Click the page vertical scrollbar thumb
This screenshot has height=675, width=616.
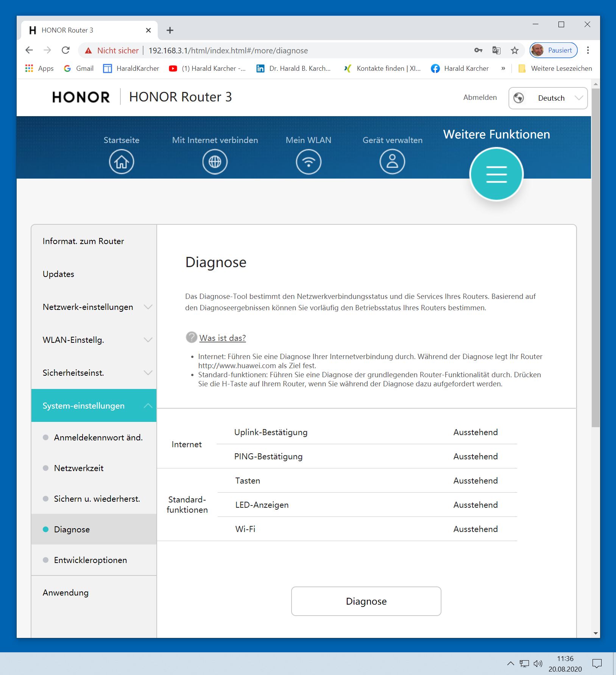596,257
